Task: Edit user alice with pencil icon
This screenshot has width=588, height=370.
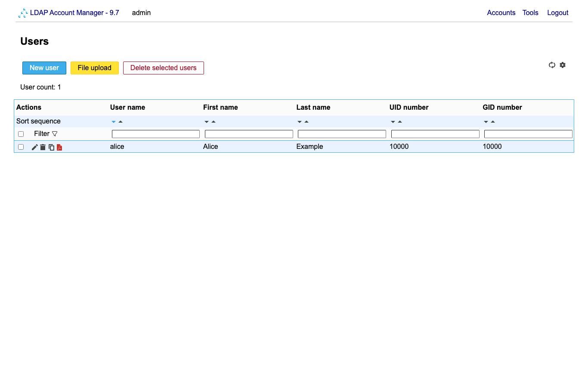Action: [x=35, y=147]
